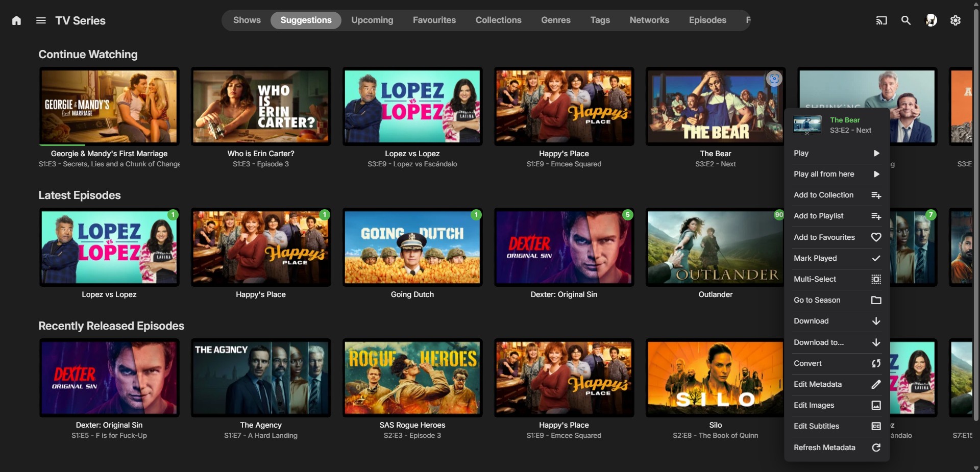Open the Cast to device icon

881,20
